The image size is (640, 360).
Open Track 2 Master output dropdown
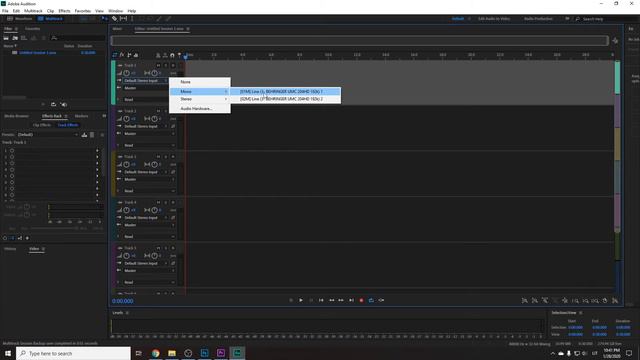coord(149,133)
